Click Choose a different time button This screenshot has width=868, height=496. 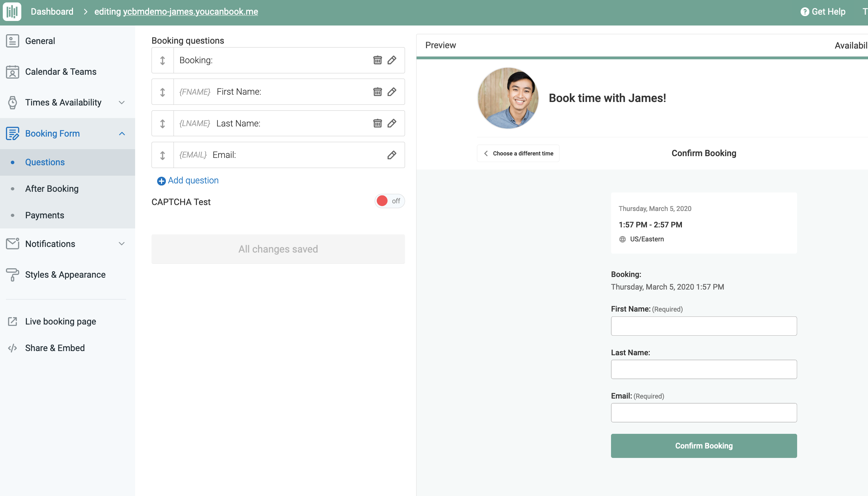tap(518, 154)
